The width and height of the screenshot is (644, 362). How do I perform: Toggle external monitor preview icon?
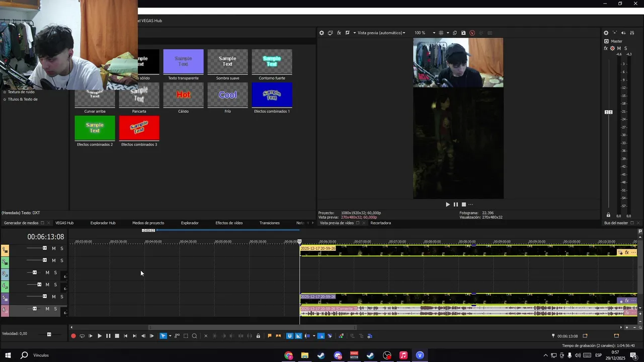click(x=330, y=33)
